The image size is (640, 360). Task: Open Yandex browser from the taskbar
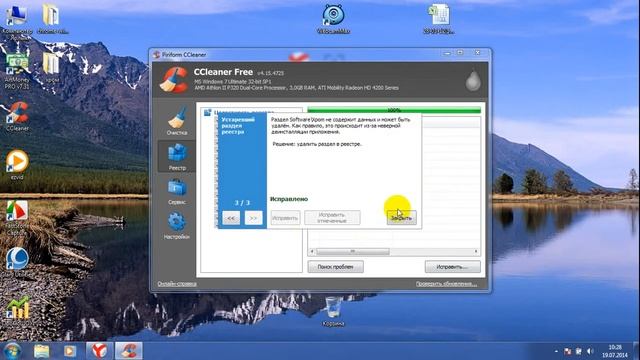click(99, 351)
